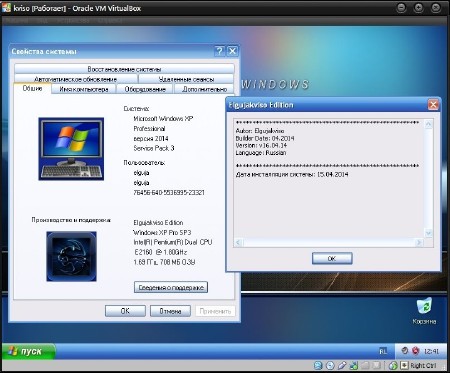Click the 'Elgujakviso Edition' text in system properties
The image size is (450, 373).
tap(158, 222)
